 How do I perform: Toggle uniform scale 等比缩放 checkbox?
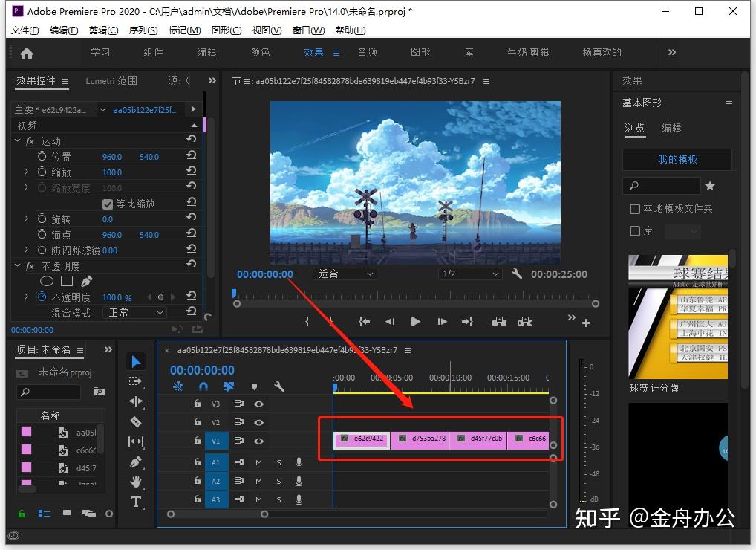pyautogui.click(x=108, y=204)
